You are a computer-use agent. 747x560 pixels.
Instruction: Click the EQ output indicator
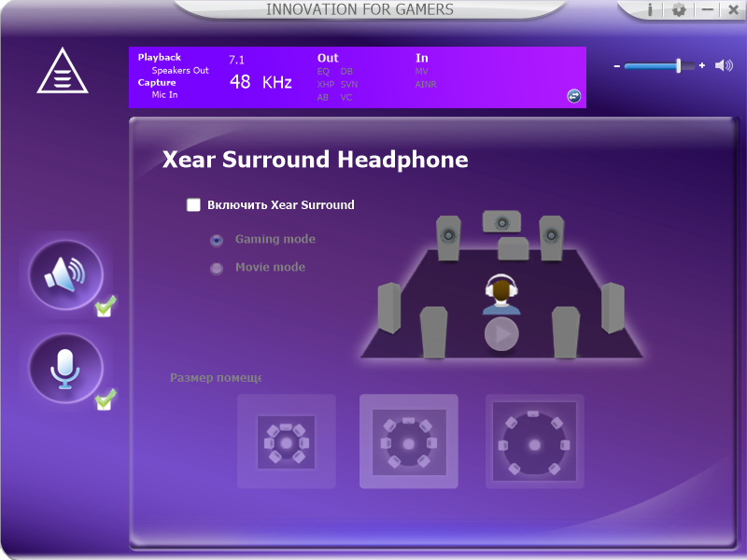tap(323, 72)
